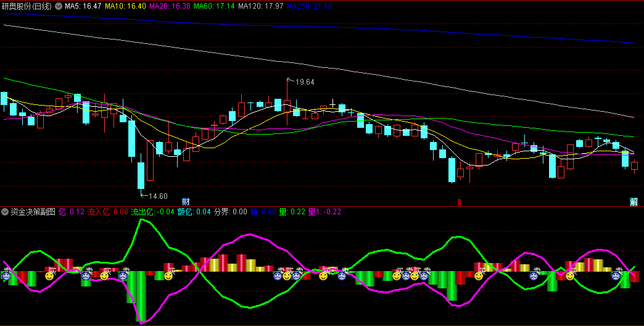Screen dimensions: 644x326
Task: Click the 分界: 0.00 value
Action: [x=231, y=212]
